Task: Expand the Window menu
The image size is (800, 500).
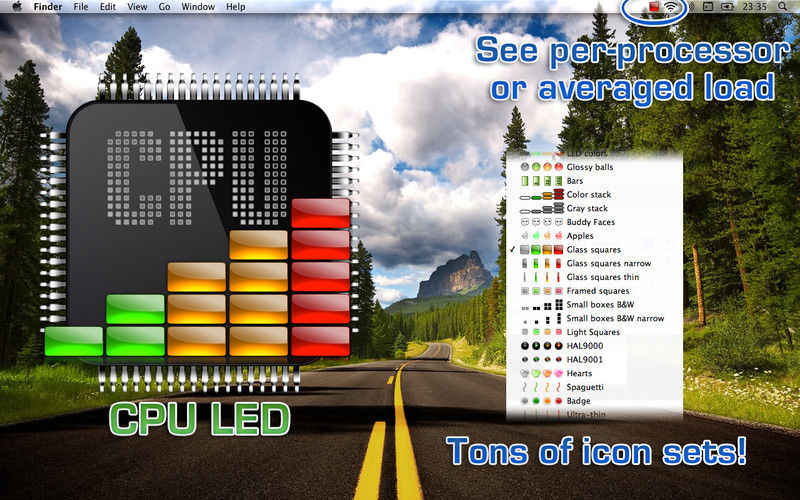Action: pyautogui.click(x=198, y=7)
